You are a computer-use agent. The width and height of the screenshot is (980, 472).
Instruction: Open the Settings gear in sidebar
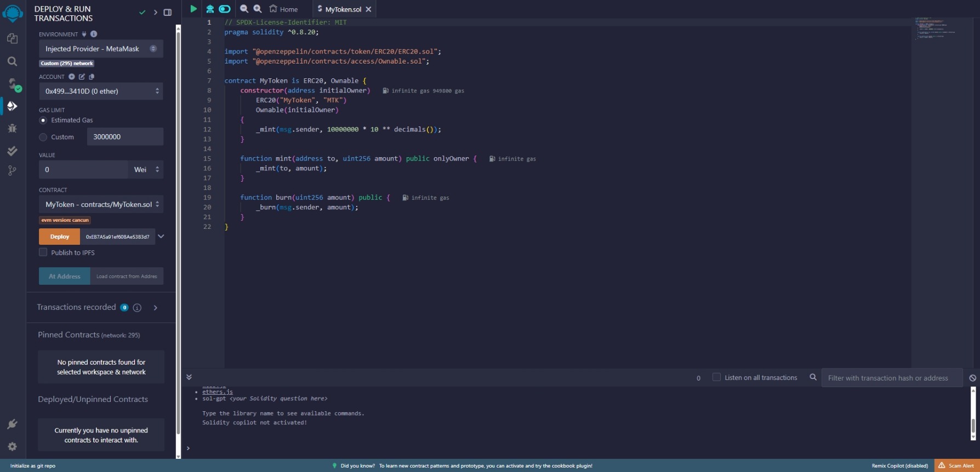12,446
